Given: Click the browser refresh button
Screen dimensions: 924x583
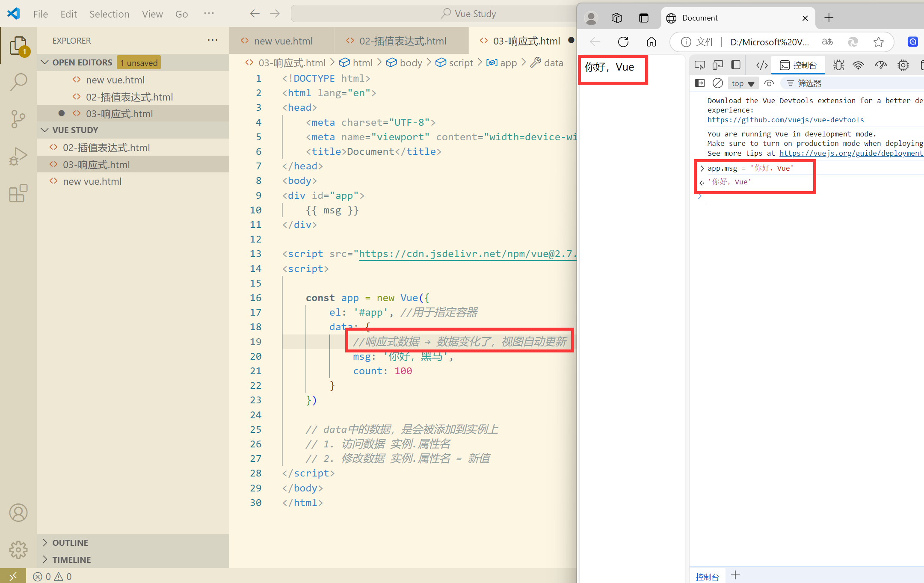Looking at the screenshot, I should [x=623, y=41].
